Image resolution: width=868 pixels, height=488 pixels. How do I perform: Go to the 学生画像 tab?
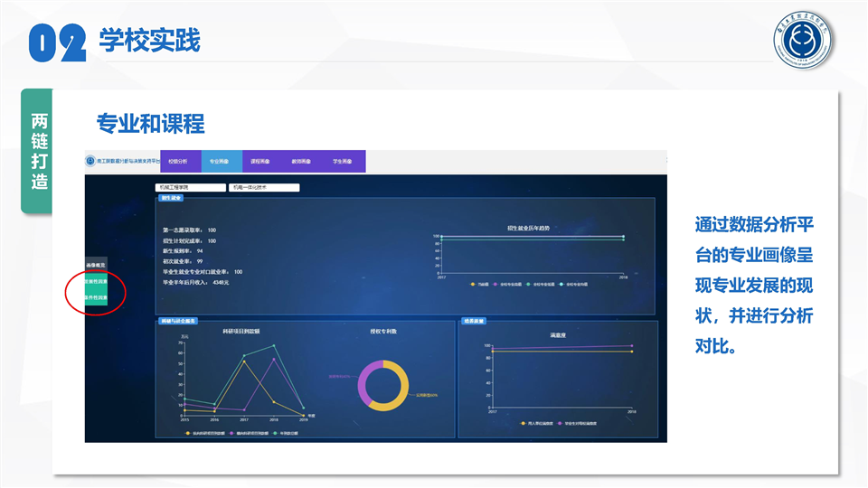pyautogui.click(x=342, y=162)
